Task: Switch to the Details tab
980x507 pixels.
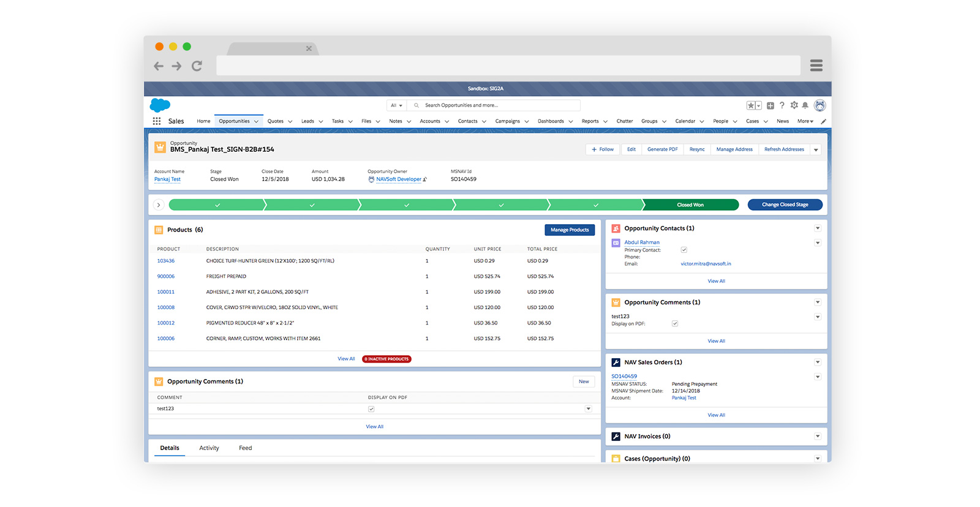Action: [x=170, y=448]
